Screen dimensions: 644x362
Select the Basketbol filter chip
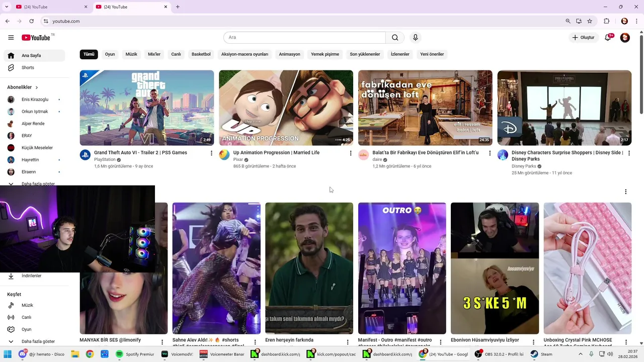pyautogui.click(x=201, y=54)
